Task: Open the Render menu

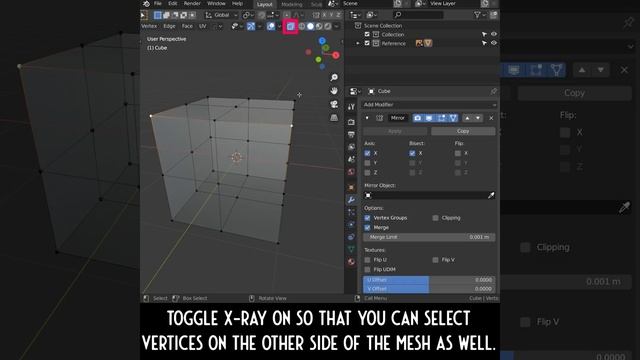Action: [x=192, y=4]
